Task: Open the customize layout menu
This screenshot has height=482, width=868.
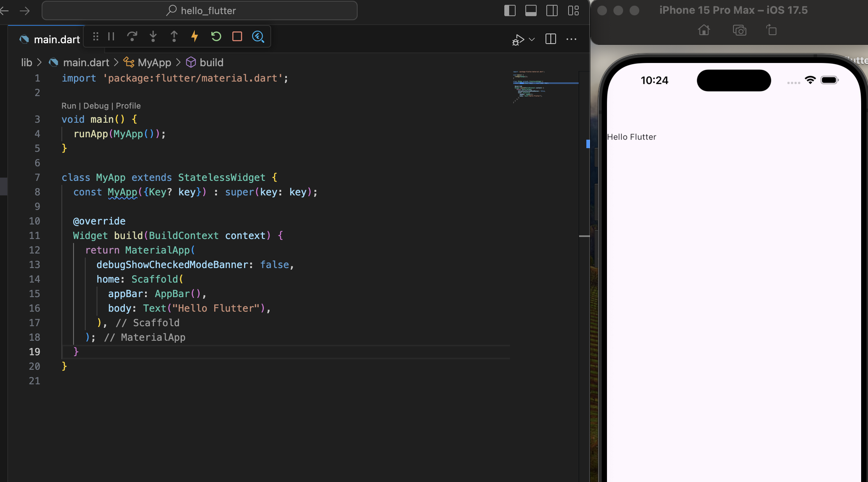Action: pos(573,10)
